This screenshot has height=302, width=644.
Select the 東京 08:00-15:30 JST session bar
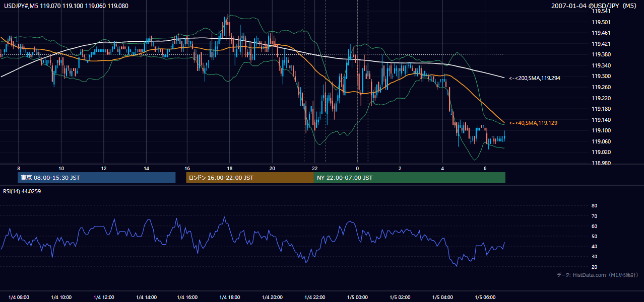[96, 178]
